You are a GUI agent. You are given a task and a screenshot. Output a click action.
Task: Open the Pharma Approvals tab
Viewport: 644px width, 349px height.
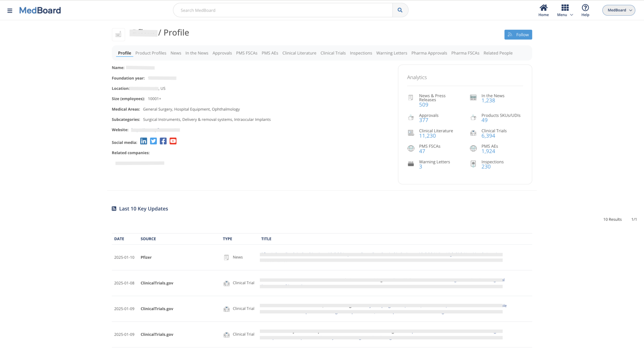point(429,53)
